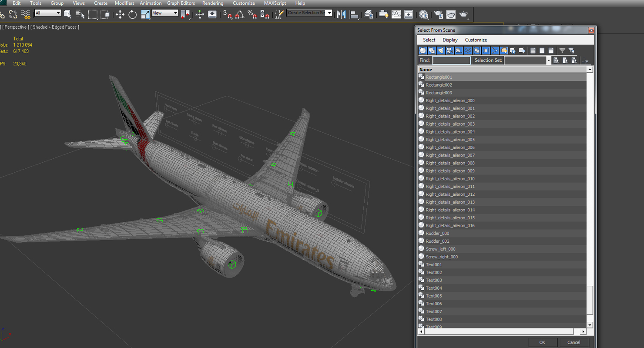Click into the Find text field

click(451, 60)
